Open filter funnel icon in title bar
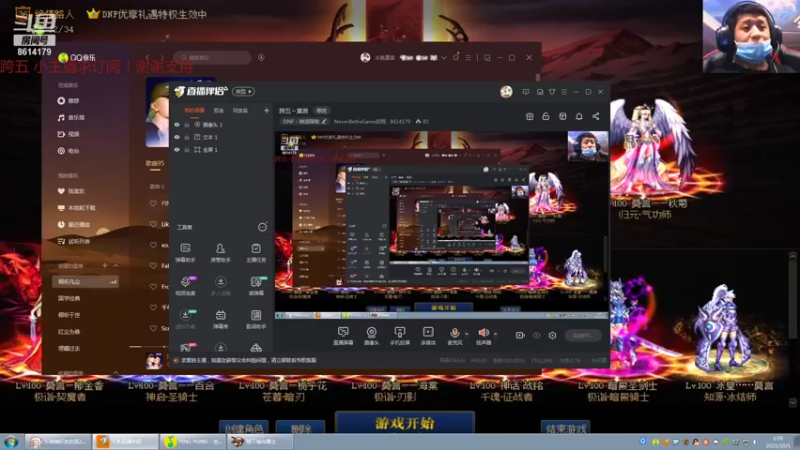This screenshot has width=800, height=450. pyautogui.click(x=552, y=92)
